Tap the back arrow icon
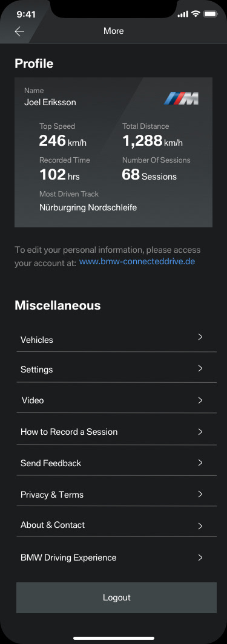This screenshot has height=644, width=227. tap(19, 31)
